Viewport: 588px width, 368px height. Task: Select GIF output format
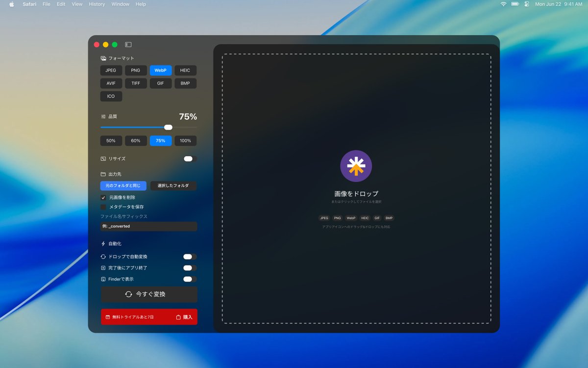[161, 83]
